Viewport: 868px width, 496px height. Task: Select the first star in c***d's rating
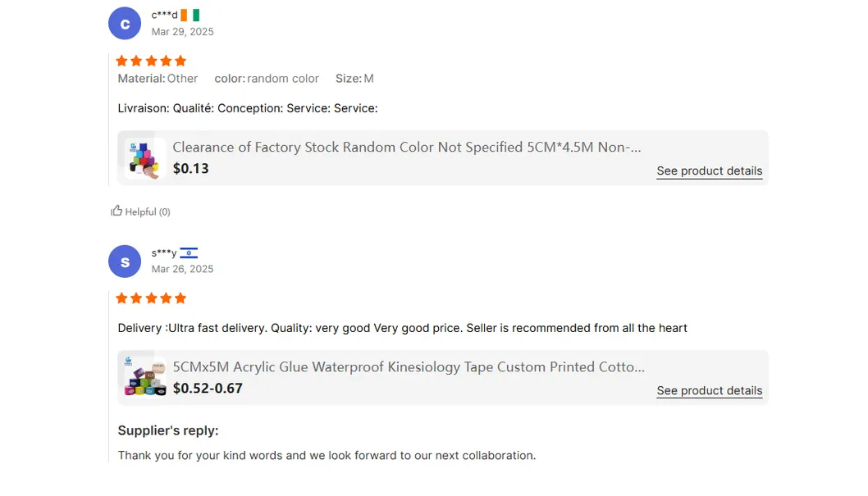(121, 60)
